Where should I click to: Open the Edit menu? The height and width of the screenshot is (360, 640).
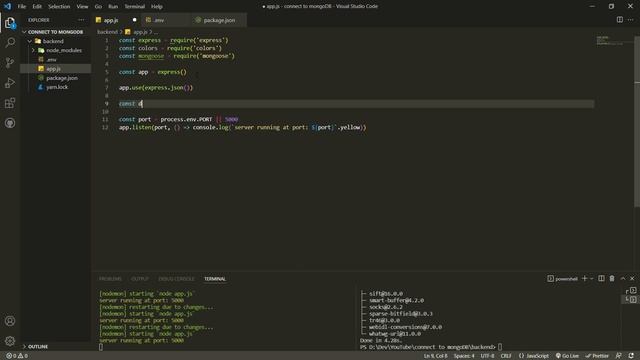37,6
